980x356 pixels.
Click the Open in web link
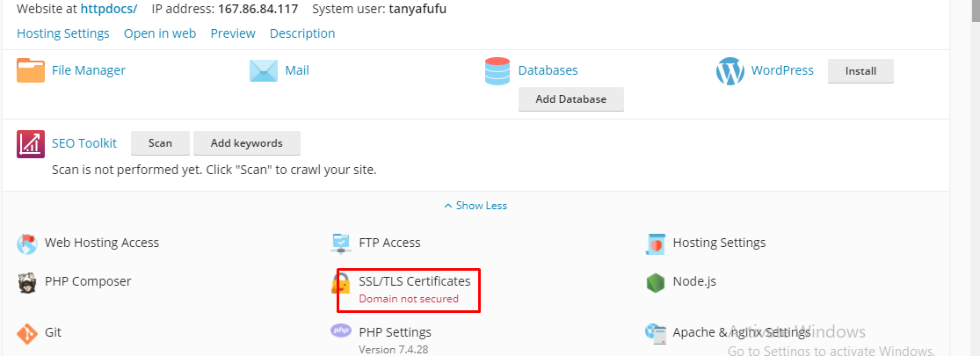[160, 33]
